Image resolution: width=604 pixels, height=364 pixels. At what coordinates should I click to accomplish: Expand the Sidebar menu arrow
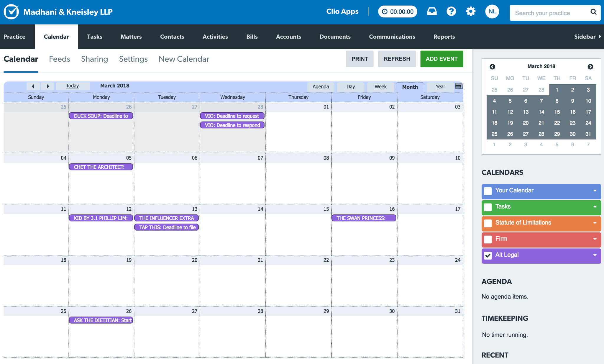pyautogui.click(x=600, y=37)
